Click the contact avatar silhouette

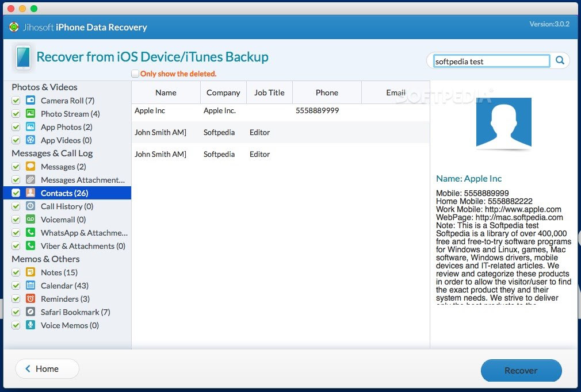(x=503, y=122)
